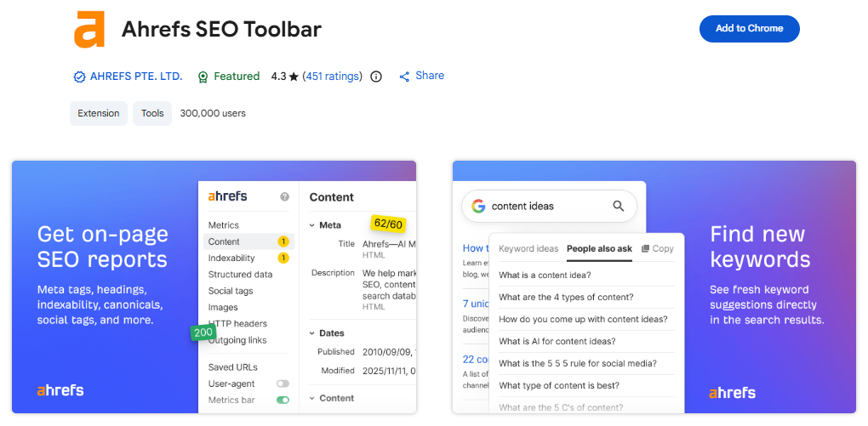Viewport: 868px width, 426px height.
Task: Click the verified publisher badge icon
Action: 79,77
